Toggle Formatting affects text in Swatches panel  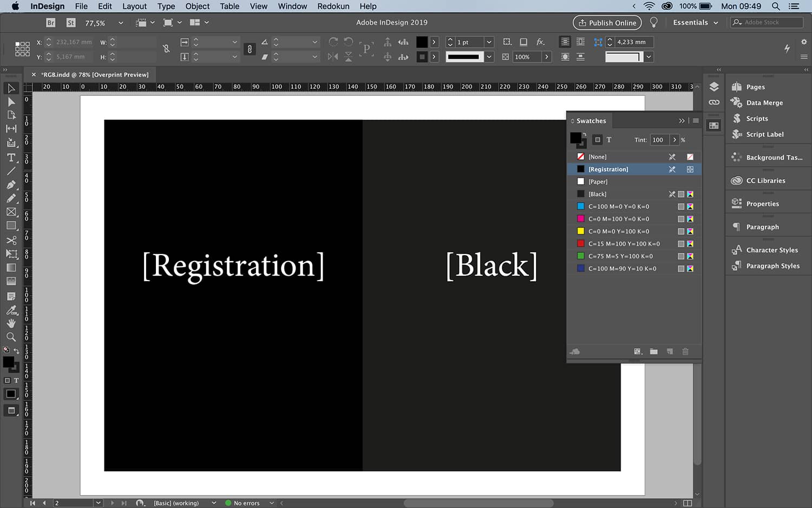608,140
